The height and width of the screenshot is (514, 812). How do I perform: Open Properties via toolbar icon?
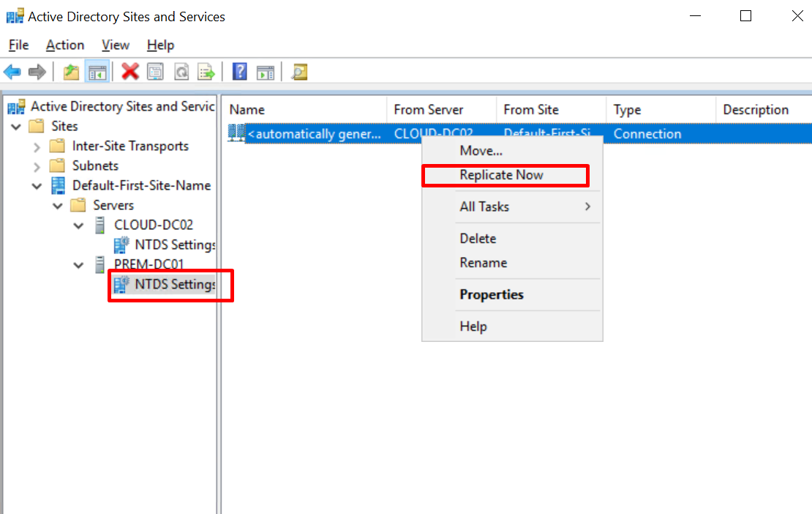(x=155, y=72)
